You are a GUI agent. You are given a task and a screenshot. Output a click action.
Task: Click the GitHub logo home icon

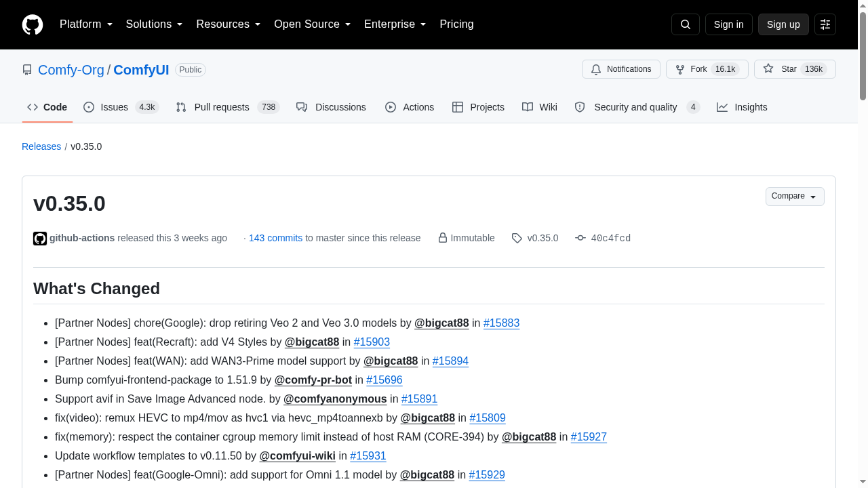[33, 24]
